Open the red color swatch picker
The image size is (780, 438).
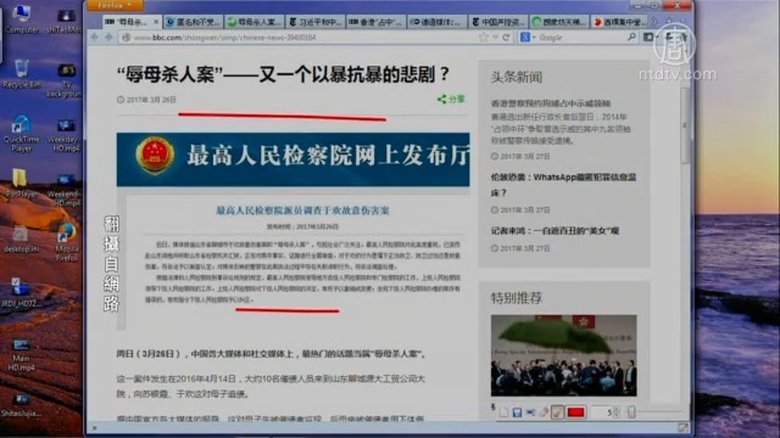click(577, 412)
